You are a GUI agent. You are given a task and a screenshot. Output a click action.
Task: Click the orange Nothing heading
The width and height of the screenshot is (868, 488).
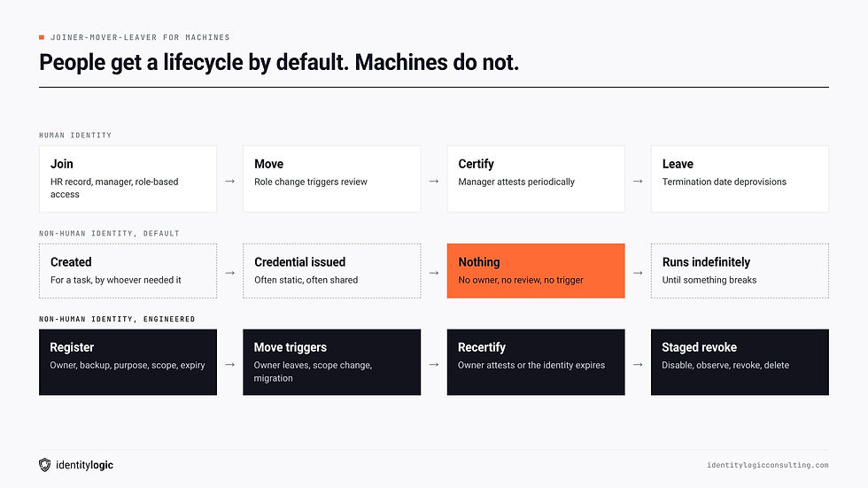point(479,262)
